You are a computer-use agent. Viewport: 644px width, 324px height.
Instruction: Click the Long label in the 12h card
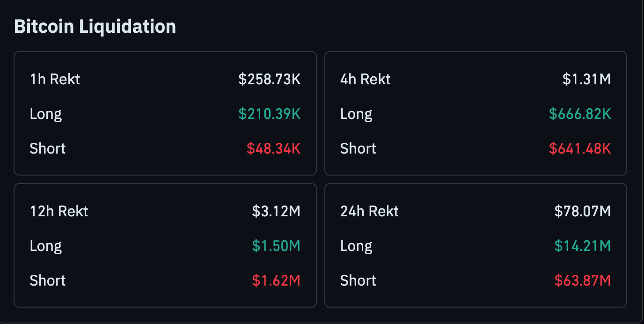pos(46,246)
